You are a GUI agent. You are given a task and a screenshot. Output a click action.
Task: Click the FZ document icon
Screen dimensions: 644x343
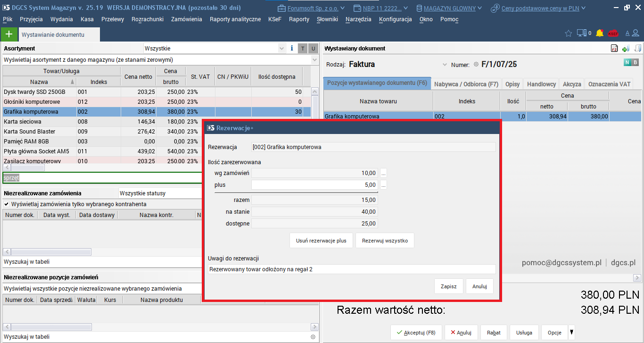click(x=614, y=48)
